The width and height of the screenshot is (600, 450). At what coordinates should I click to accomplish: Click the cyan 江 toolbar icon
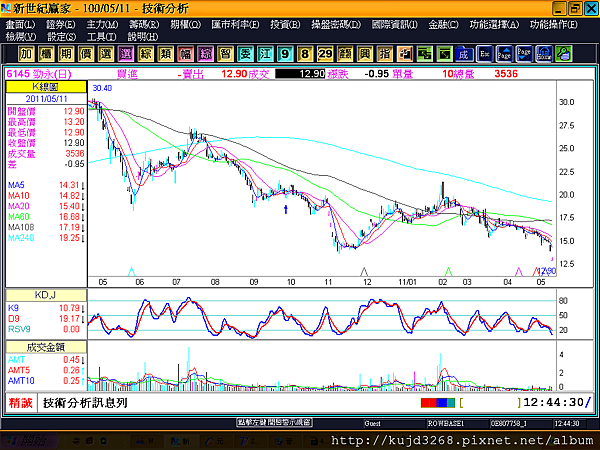[265, 54]
